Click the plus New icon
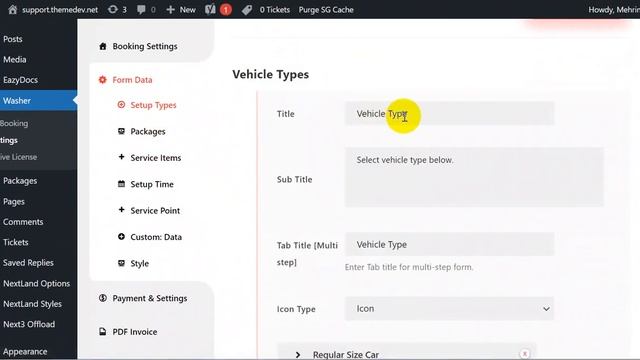 click(171, 10)
